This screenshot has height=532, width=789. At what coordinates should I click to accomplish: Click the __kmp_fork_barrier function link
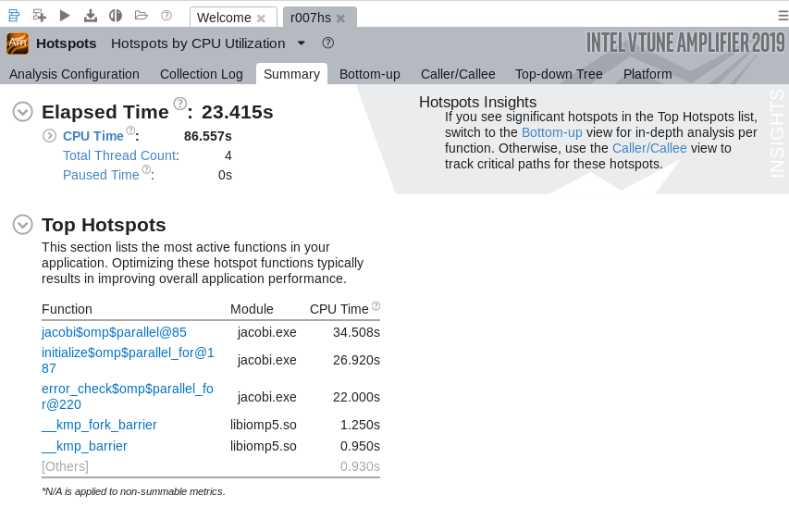pyautogui.click(x=99, y=425)
